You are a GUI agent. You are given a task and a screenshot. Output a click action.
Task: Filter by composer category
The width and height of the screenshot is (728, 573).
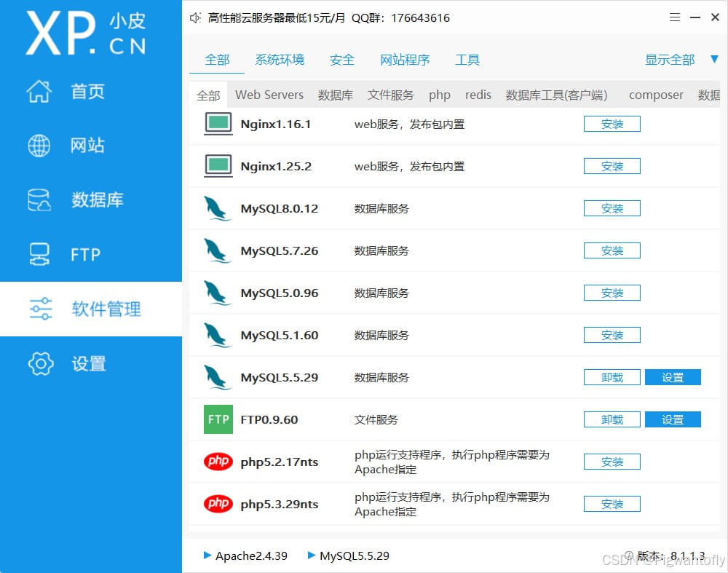click(x=656, y=95)
